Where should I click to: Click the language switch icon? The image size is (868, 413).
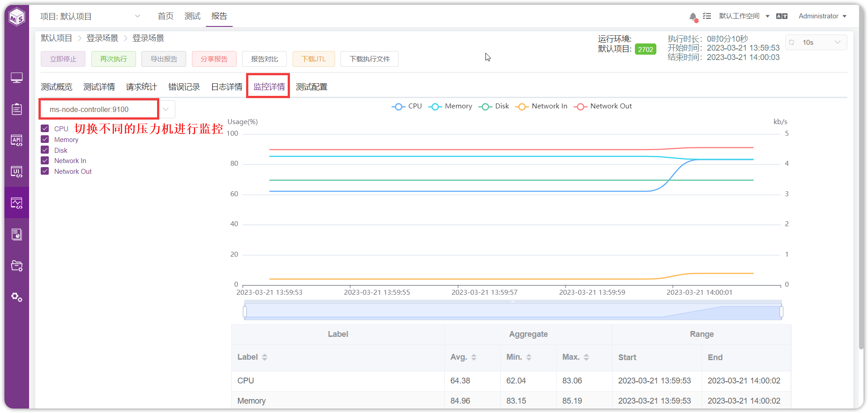pos(782,16)
